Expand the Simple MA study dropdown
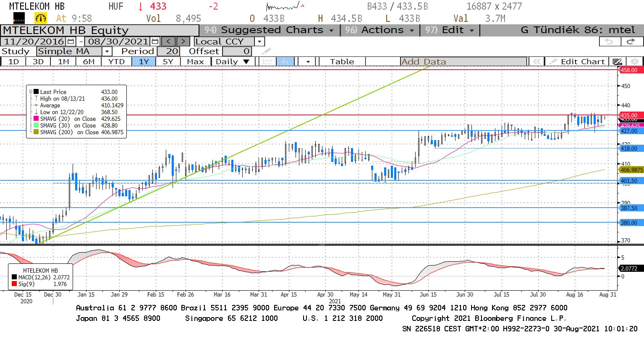This screenshot has width=644, height=341. pos(107,52)
